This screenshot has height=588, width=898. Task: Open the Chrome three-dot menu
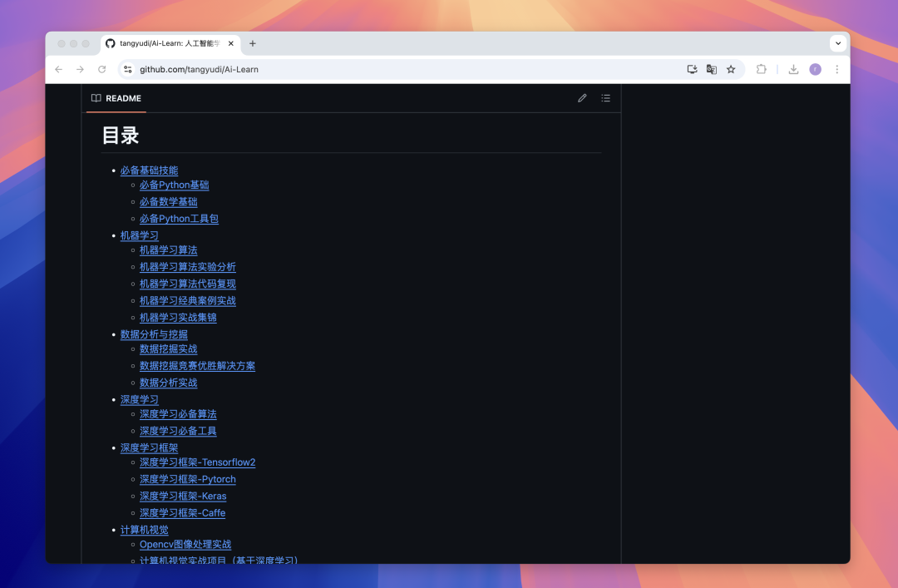(836, 69)
